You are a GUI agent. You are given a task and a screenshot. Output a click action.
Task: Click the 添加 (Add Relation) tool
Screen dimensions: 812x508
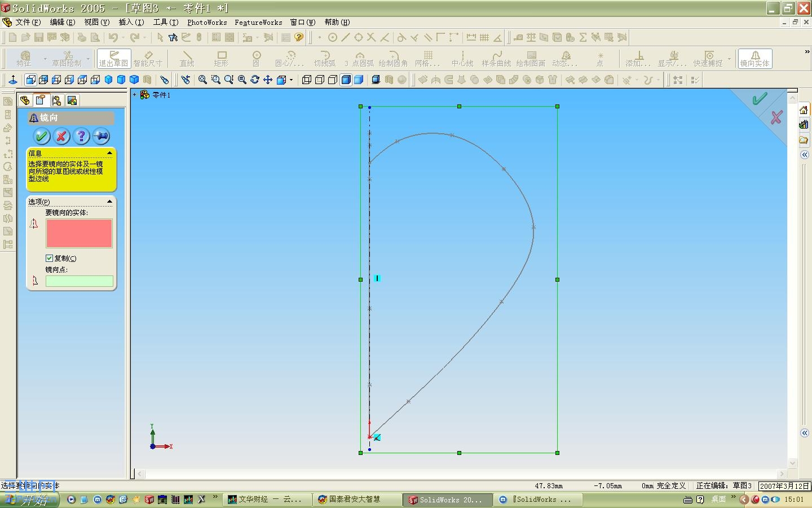[x=638, y=59]
